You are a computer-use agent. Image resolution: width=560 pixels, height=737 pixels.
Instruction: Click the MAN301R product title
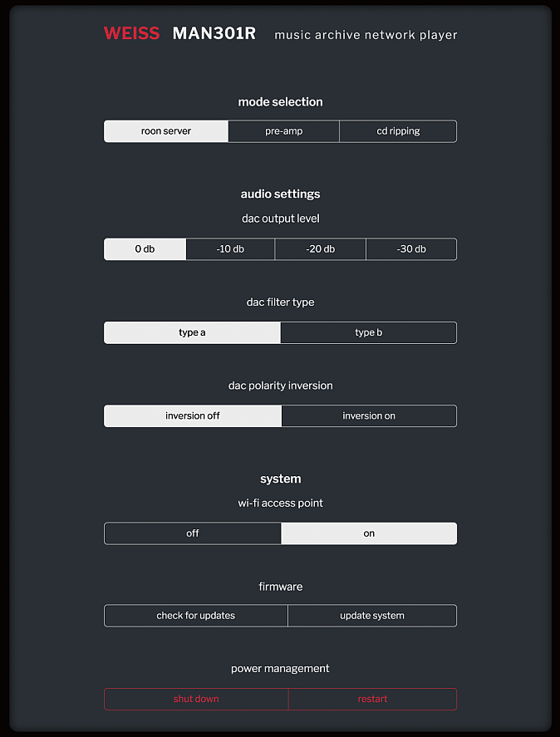click(x=214, y=34)
